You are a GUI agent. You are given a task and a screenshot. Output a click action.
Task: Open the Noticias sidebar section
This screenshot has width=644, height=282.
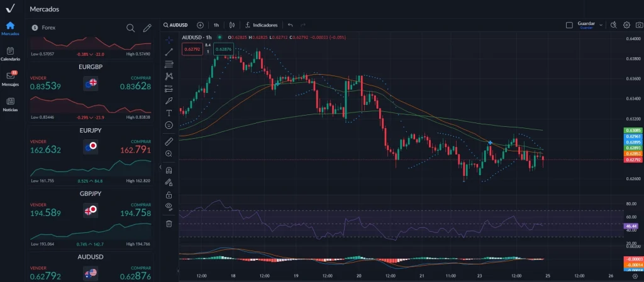(x=10, y=104)
